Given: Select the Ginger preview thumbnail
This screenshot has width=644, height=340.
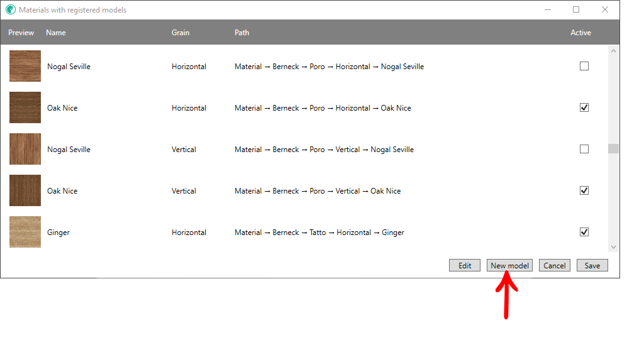Looking at the screenshot, I should [25, 232].
